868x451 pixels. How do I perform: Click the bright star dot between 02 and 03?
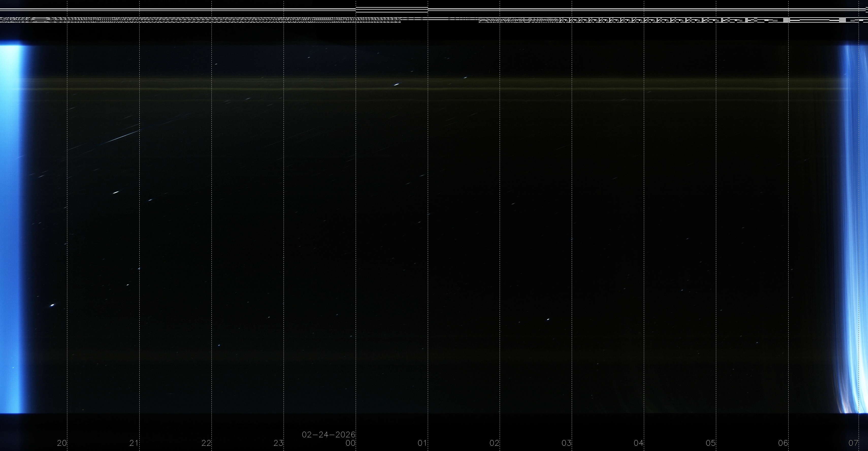pos(548,319)
